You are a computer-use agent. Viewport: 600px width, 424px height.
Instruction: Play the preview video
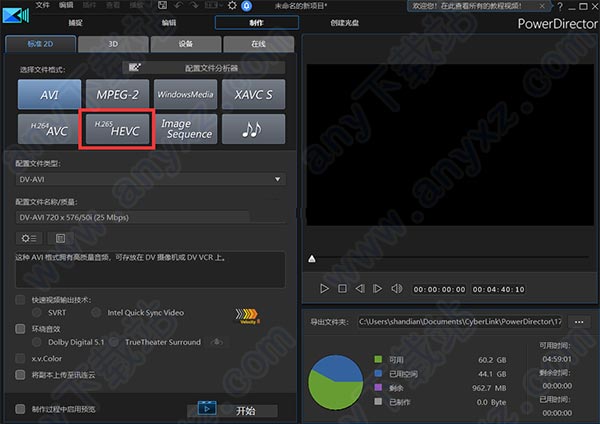click(324, 289)
